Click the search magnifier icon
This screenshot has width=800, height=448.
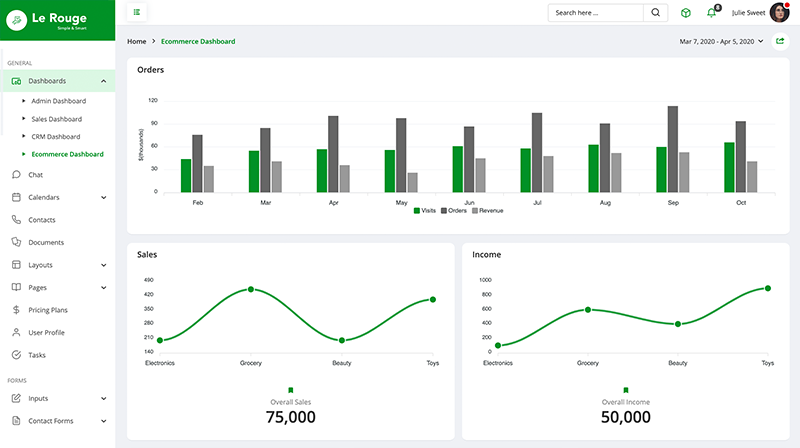(656, 13)
